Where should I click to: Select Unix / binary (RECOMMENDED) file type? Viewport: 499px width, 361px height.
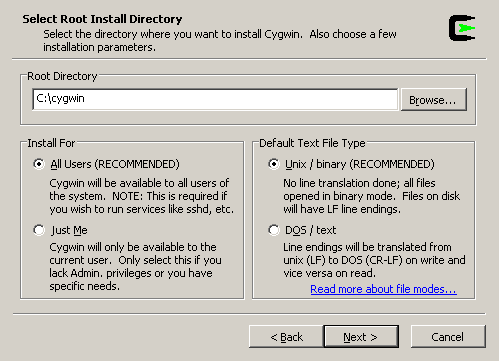(274, 164)
